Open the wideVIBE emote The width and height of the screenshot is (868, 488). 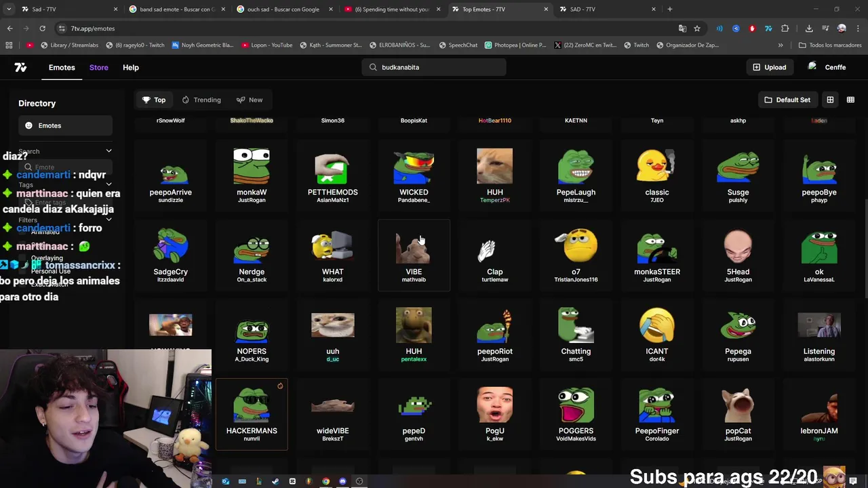(332, 415)
